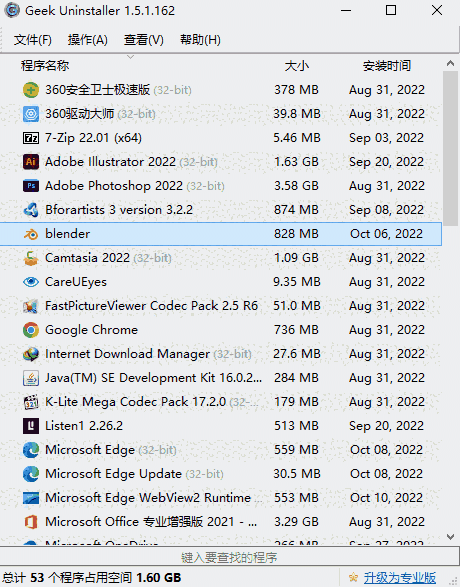Image resolution: width=460 pixels, height=587 pixels.
Task: Open the 查看(V) menu
Action: point(144,40)
